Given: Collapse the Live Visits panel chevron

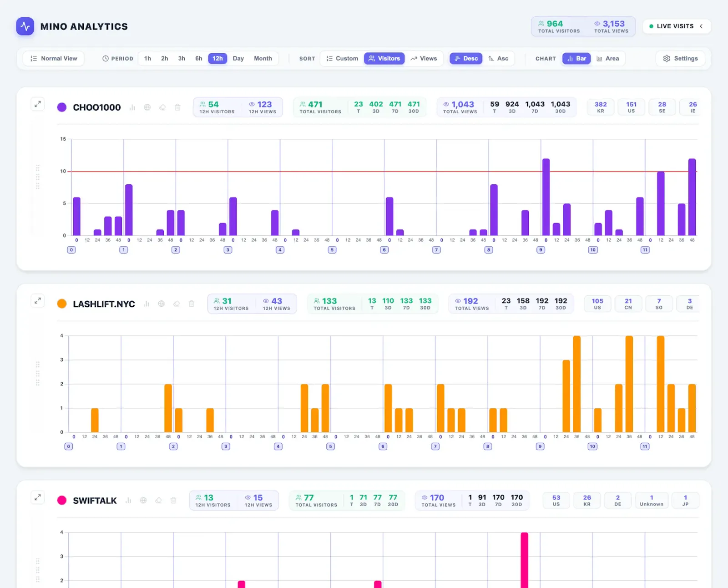Looking at the screenshot, I should [x=701, y=26].
